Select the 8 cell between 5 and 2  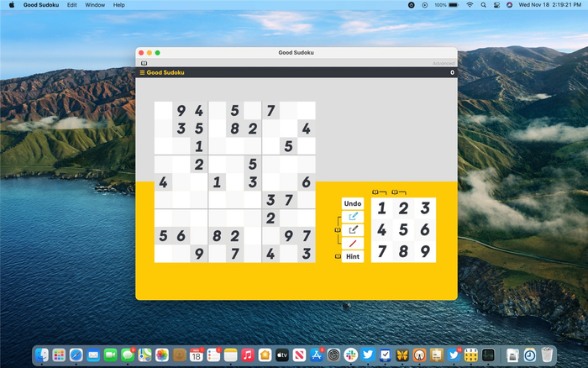[x=234, y=129]
